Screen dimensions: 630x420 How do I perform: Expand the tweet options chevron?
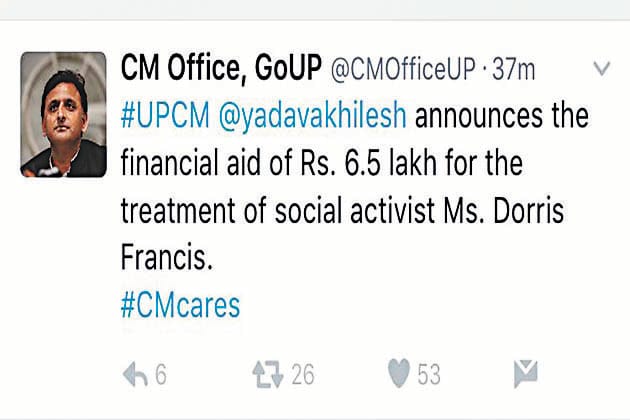[602, 69]
